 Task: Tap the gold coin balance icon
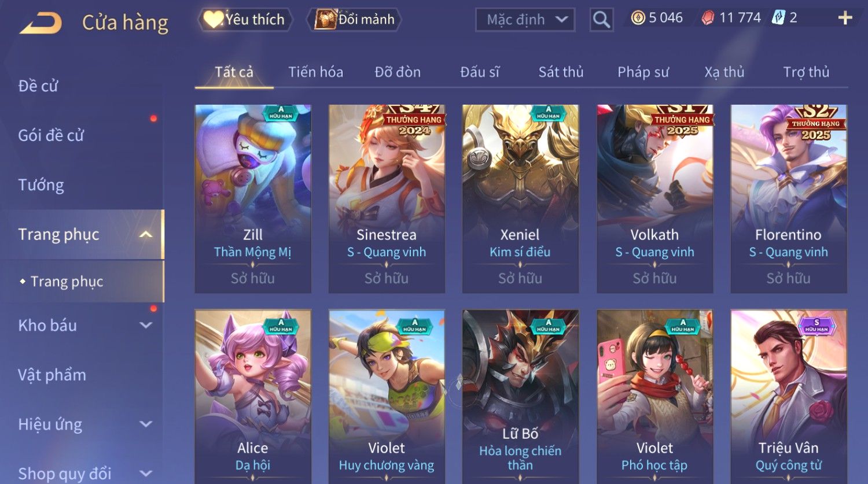(638, 19)
